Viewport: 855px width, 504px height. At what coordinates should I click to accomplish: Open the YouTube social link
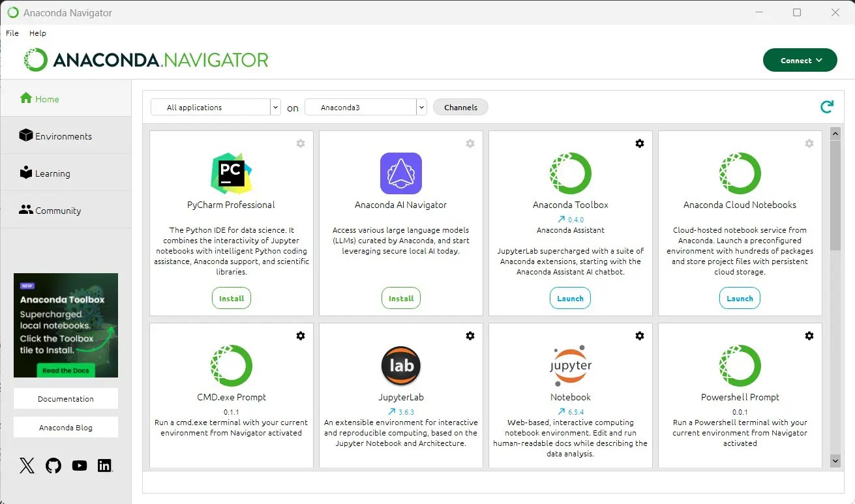80,466
